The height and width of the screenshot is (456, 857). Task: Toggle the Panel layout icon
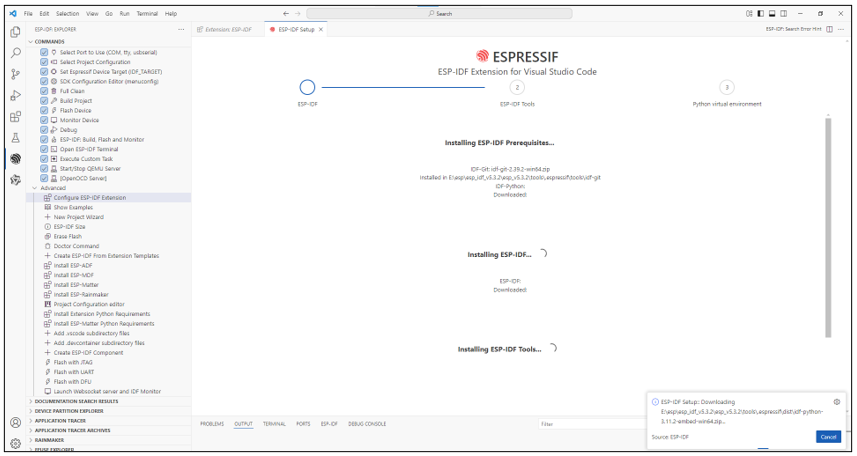click(772, 14)
